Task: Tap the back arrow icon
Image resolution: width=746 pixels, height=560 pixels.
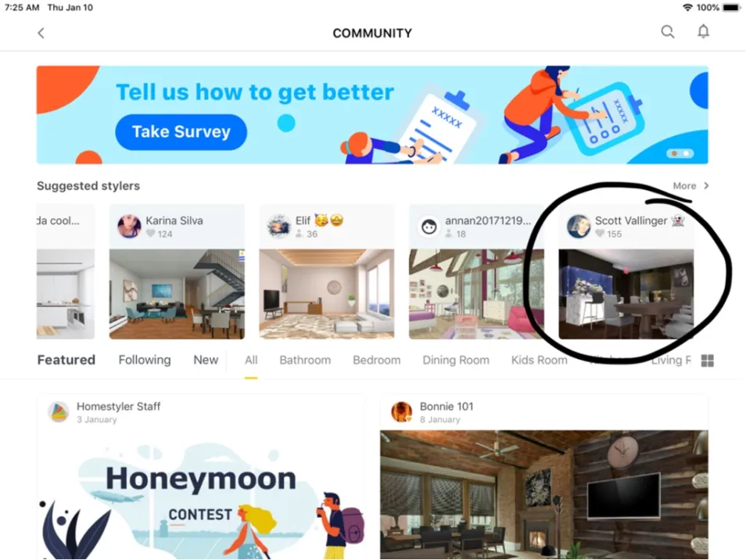Action: 41,33
